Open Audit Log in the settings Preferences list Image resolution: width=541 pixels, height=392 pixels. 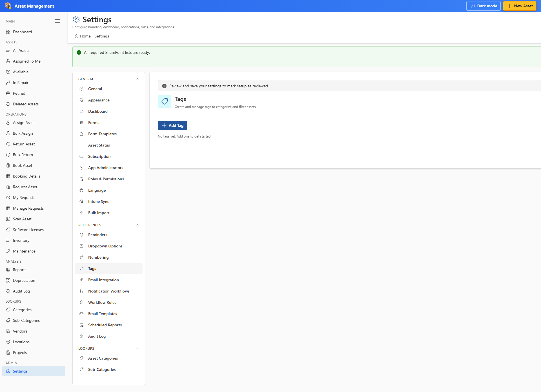109,336
